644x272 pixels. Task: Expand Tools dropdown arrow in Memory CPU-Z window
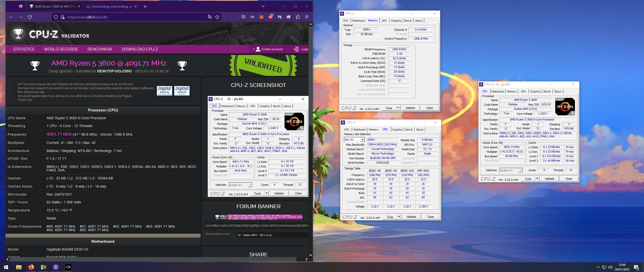[398, 108]
